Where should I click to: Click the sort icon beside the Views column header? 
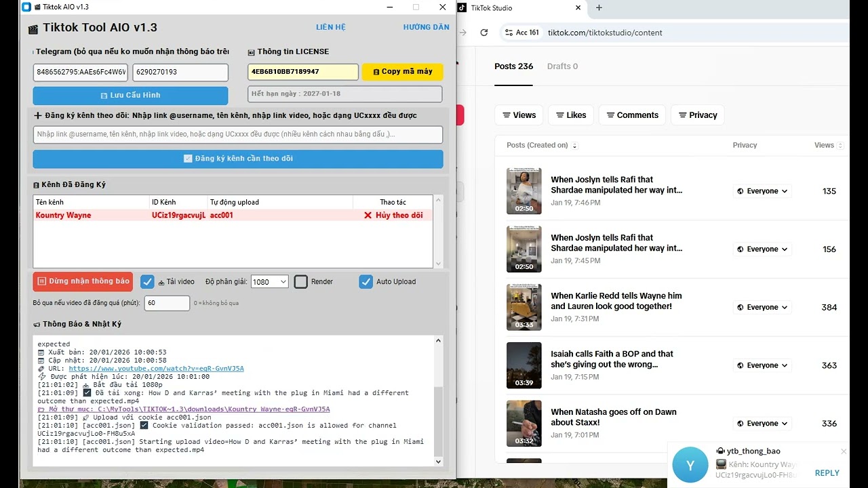[x=840, y=146]
